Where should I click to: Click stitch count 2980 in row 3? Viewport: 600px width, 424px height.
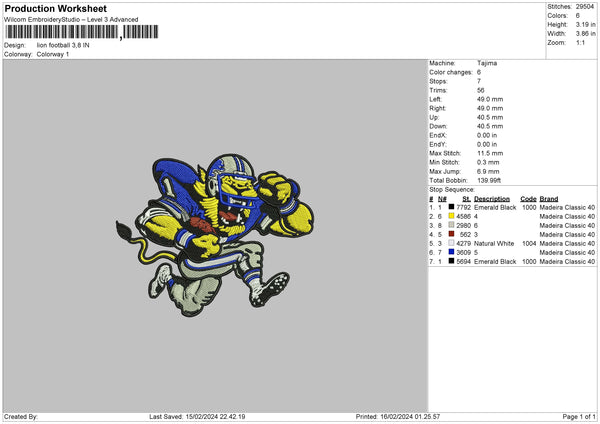pos(463,225)
